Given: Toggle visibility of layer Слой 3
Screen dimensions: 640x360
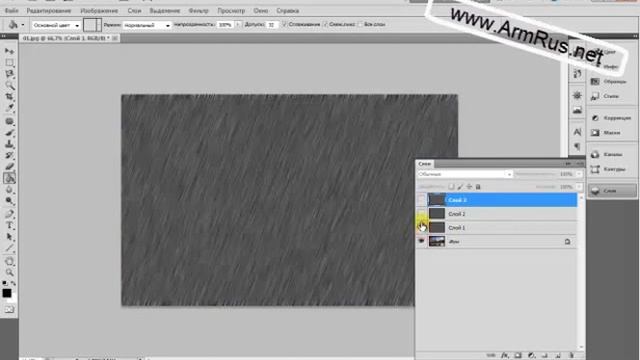Looking at the screenshot, I should click(x=421, y=200).
